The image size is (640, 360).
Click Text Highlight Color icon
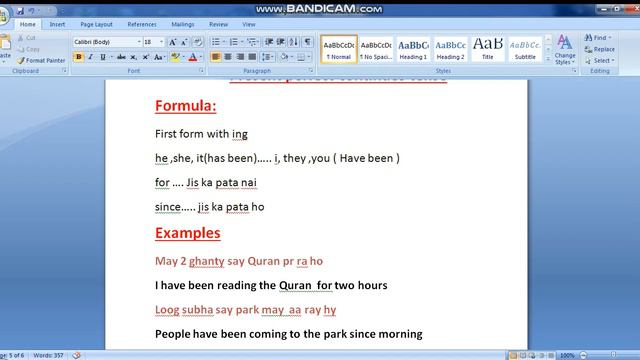(175, 57)
